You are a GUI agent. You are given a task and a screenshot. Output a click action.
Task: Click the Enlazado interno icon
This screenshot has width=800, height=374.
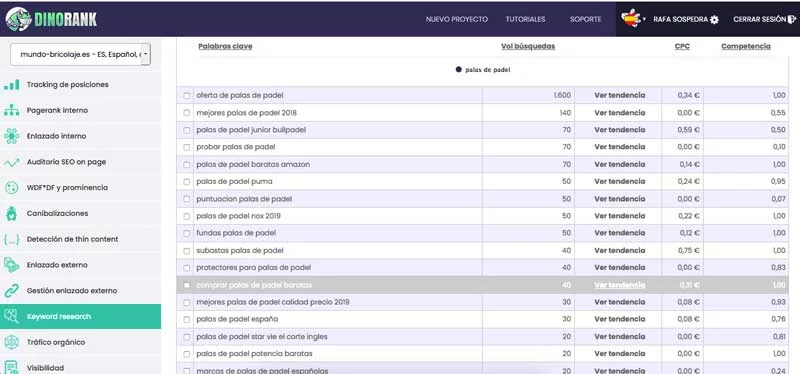[x=11, y=136]
